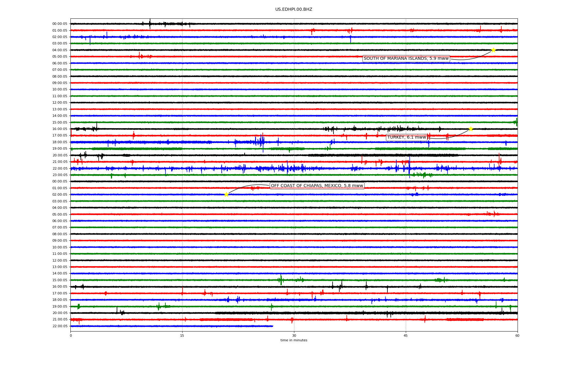The image size is (588, 368).
Task: Click the second 00:00:05 row label, just below the first 23:00:05 row
Action: pos(60,182)
